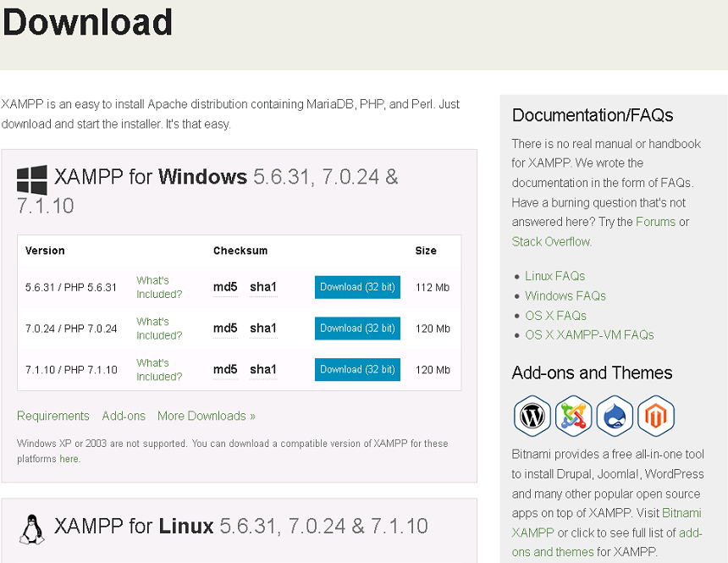
Task: Show md5 checksum for 5.6.31
Action: [225, 287]
